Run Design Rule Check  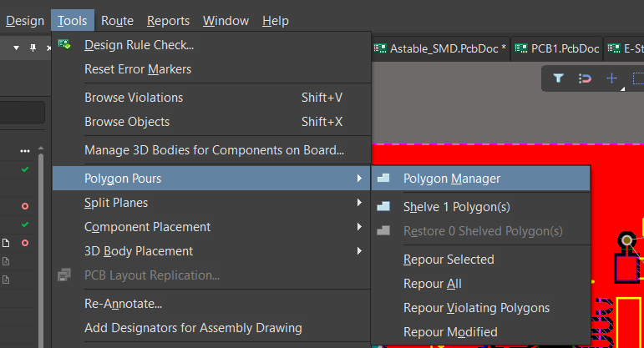point(211,45)
